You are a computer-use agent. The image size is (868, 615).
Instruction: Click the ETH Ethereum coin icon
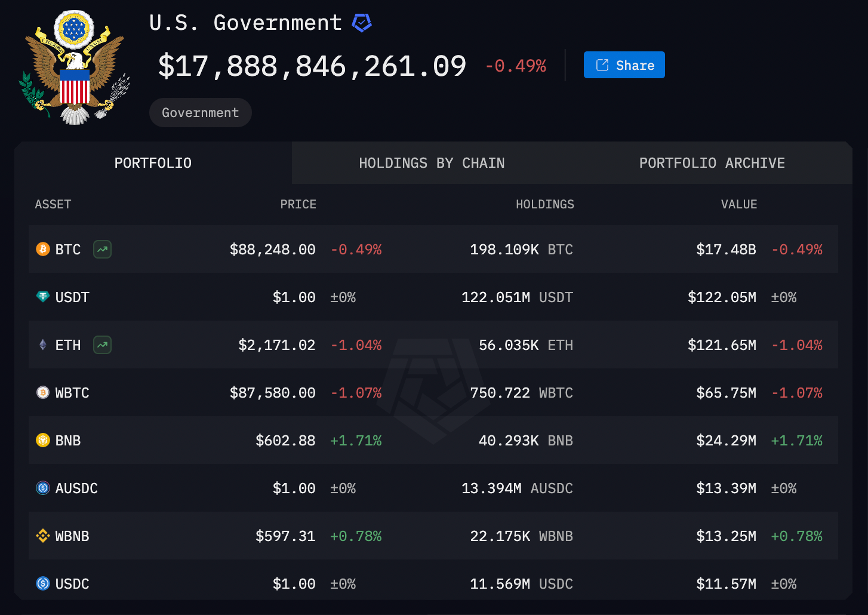click(x=42, y=345)
